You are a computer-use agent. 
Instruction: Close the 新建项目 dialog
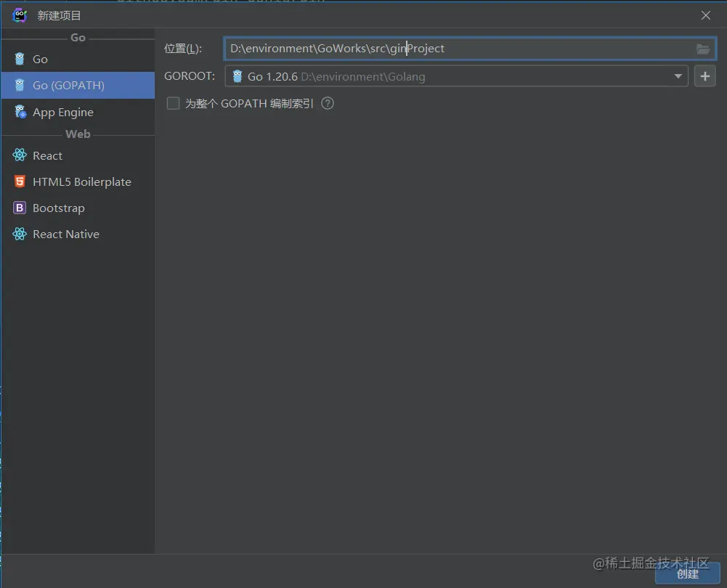pyautogui.click(x=706, y=15)
